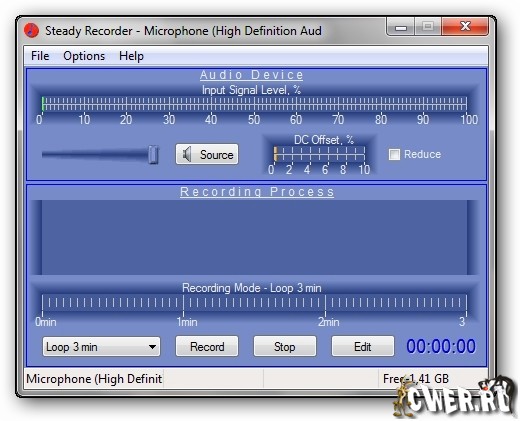Click the Microphone device status bar field
520x421 pixels.
pyautogui.click(x=94, y=379)
